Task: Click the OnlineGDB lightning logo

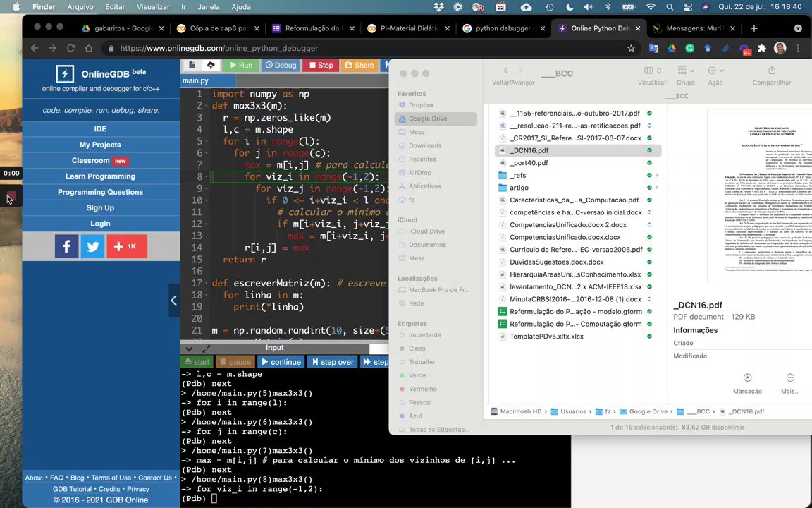Action: point(65,74)
